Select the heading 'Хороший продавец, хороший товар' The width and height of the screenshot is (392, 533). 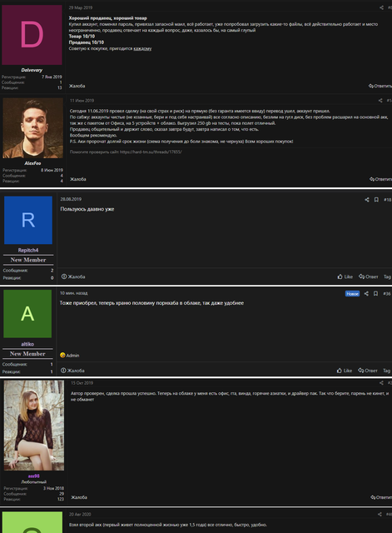click(107, 18)
